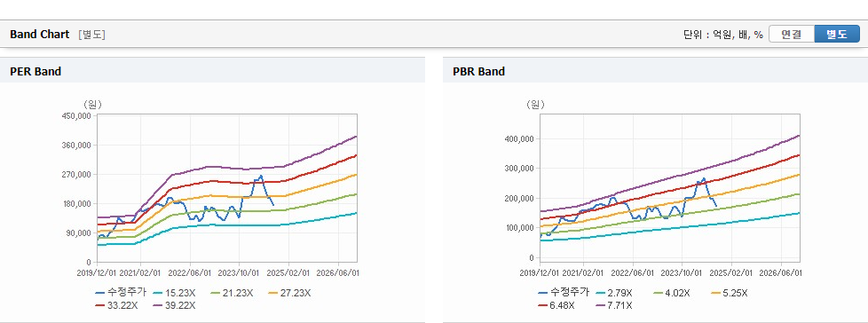Toggle the 6.48X red legend series
This screenshot has height=323, width=868.
(556, 305)
